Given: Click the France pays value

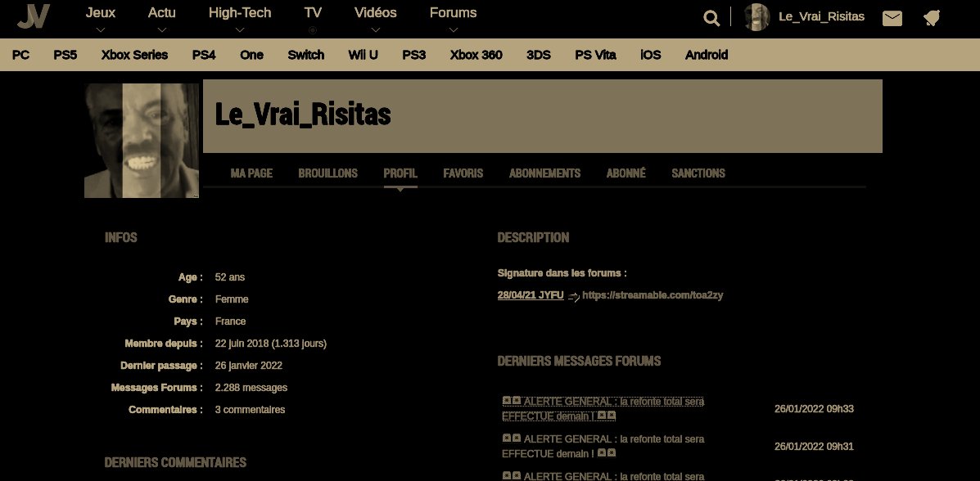Looking at the screenshot, I should pos(231,321).
